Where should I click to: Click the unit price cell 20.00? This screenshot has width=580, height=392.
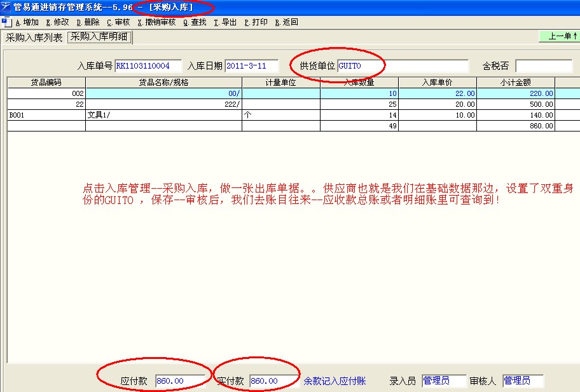(438, 104)
